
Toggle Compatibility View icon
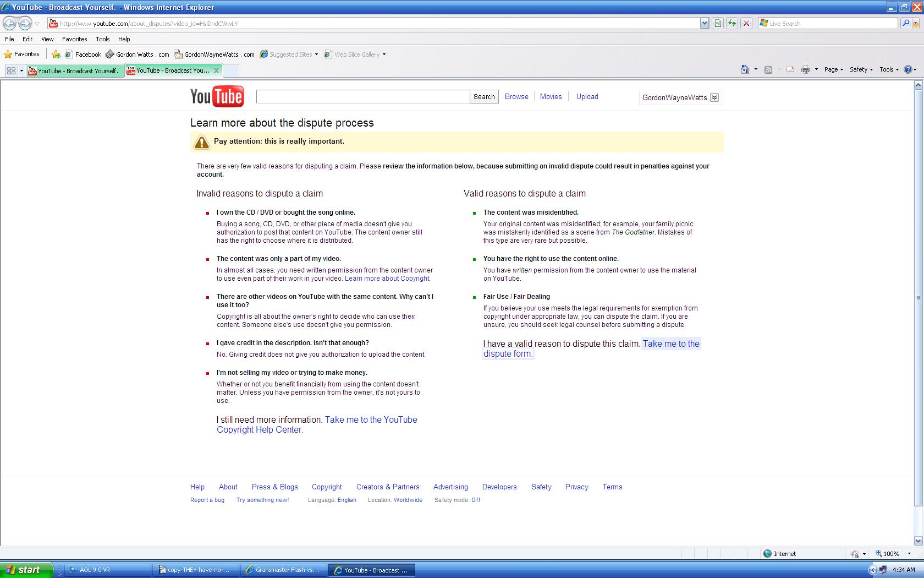point(718,24)
